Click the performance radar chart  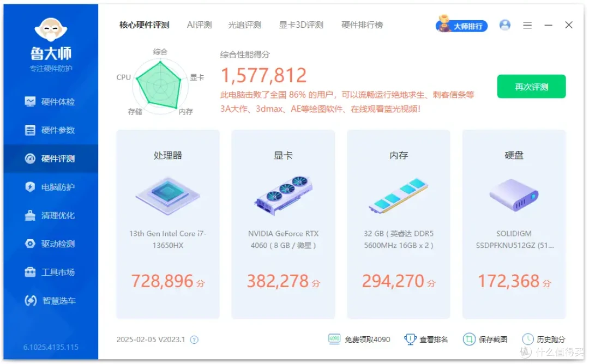click(160, 86)
